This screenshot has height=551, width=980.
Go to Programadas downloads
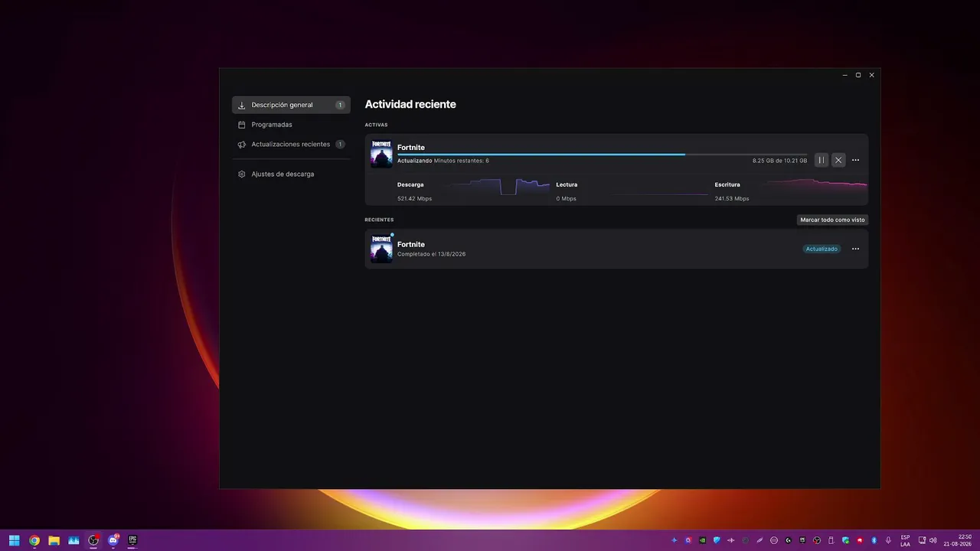pyautogui.click(x=291, y=125)
